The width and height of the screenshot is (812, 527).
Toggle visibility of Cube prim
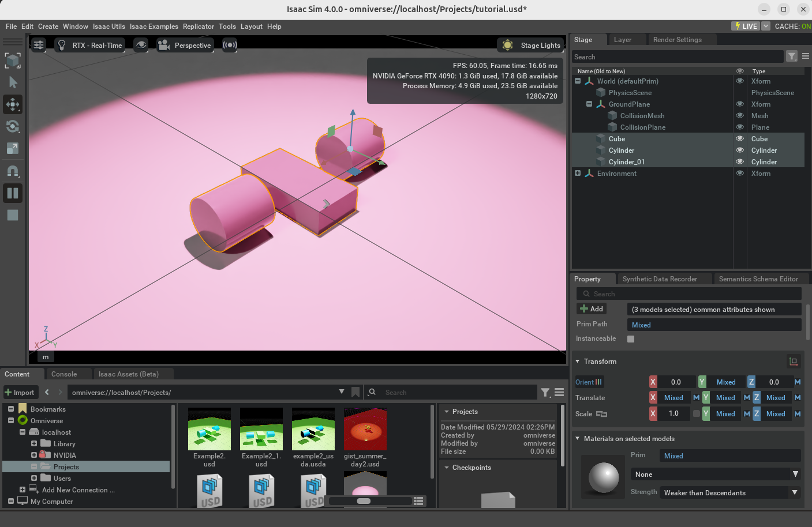(x=739, y=138)
